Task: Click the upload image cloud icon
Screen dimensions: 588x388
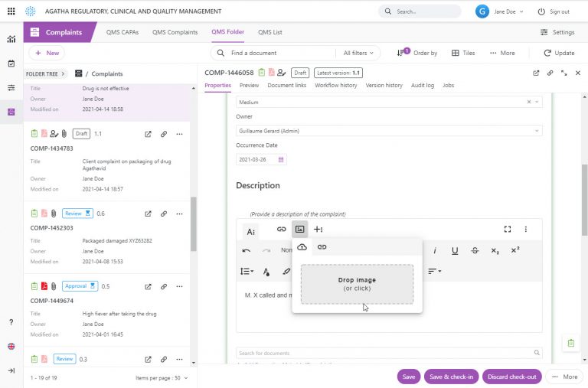Action: pos(302,247)
